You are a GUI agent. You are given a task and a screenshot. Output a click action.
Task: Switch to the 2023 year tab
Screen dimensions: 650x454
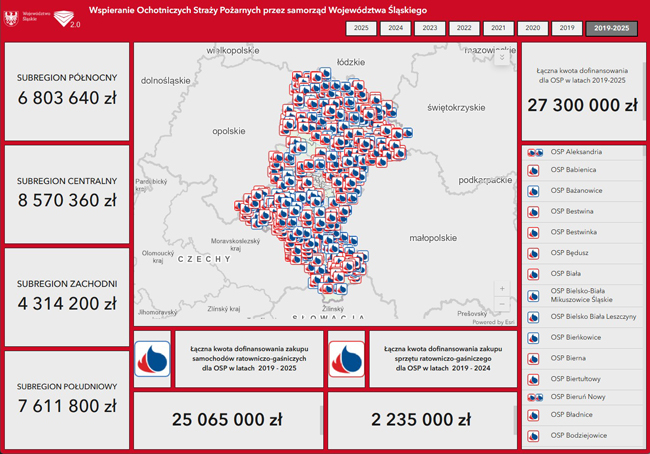point(430,28)
